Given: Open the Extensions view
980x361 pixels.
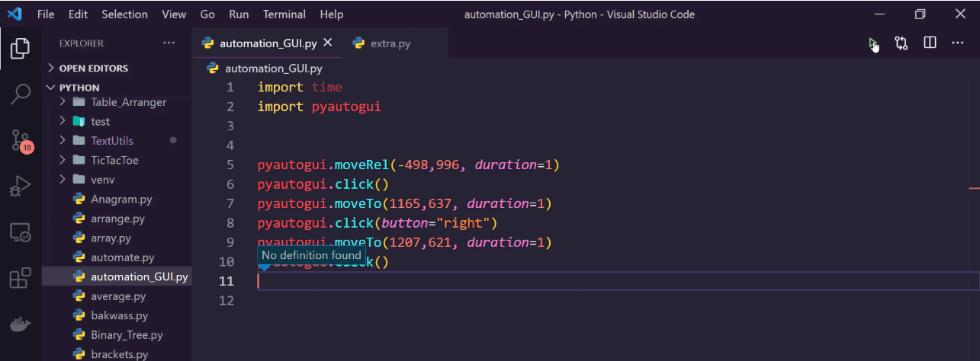Looking at the screenshot, I should [21, 278].
